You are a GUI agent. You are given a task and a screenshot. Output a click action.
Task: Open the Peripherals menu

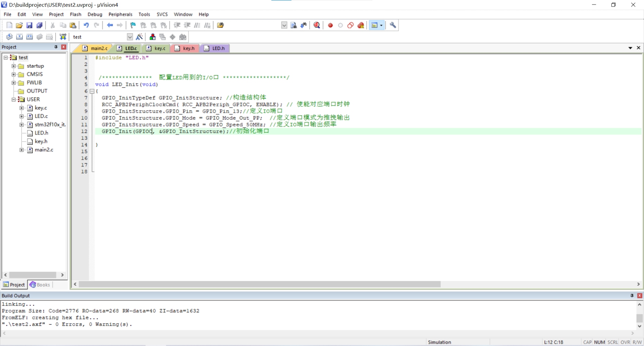coord(120,14)
